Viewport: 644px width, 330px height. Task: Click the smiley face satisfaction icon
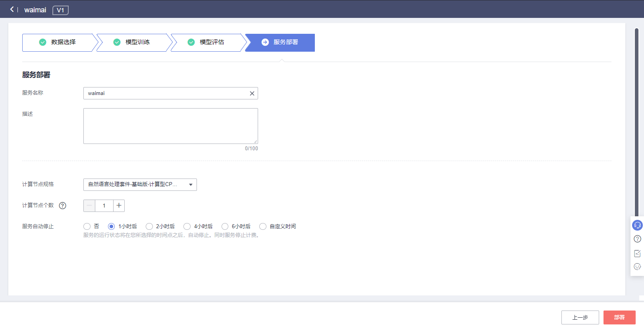(x=637, y=267)
